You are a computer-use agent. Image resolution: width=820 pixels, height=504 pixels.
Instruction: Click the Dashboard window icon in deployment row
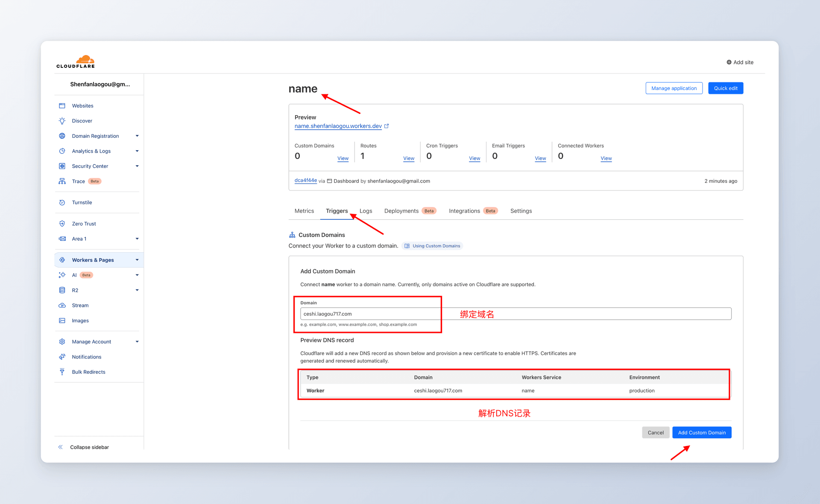(329, 181)
